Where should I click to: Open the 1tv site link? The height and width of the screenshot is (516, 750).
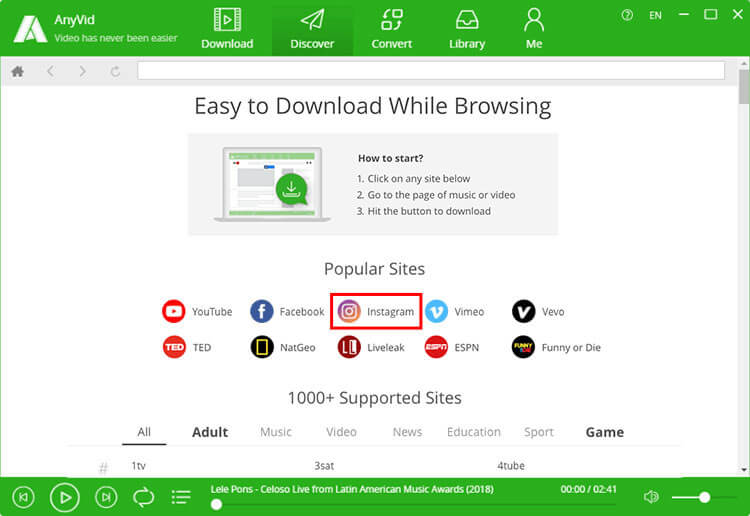tap(138, 465)
